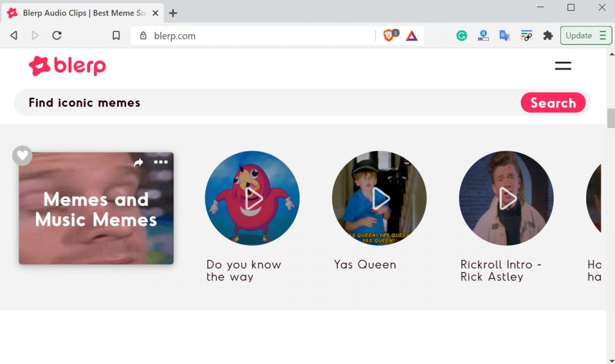
Task: Click the scrollbar up arrow
Action: [611, 53]
